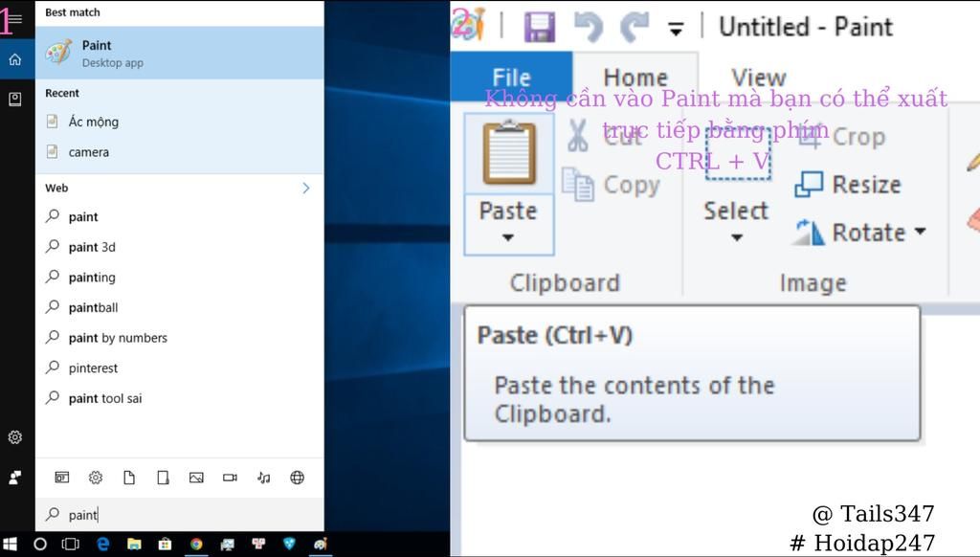
Task: Select web suggestion "painting"
Action: click(179, 278)
